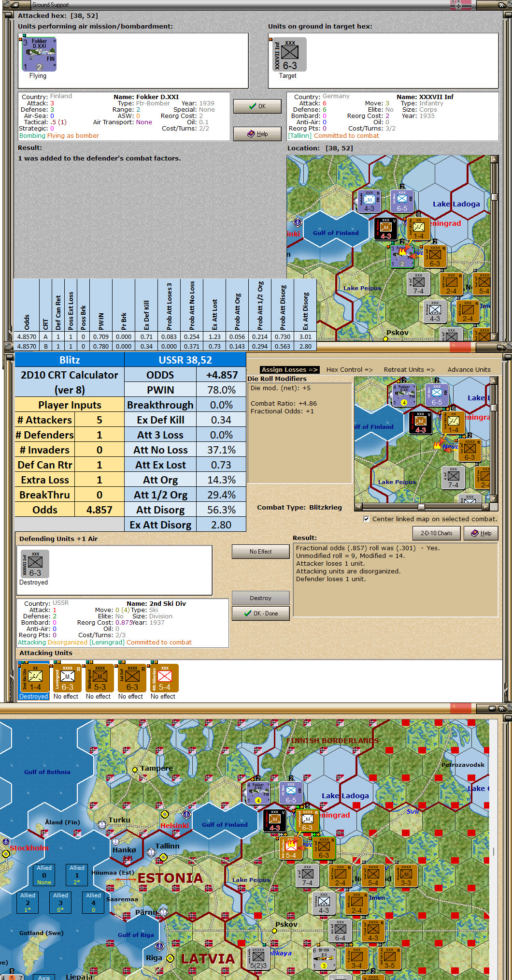This screenshot has height=980, width=512.
Task: Click the Assign Losses => step
Action: [290, 370]
